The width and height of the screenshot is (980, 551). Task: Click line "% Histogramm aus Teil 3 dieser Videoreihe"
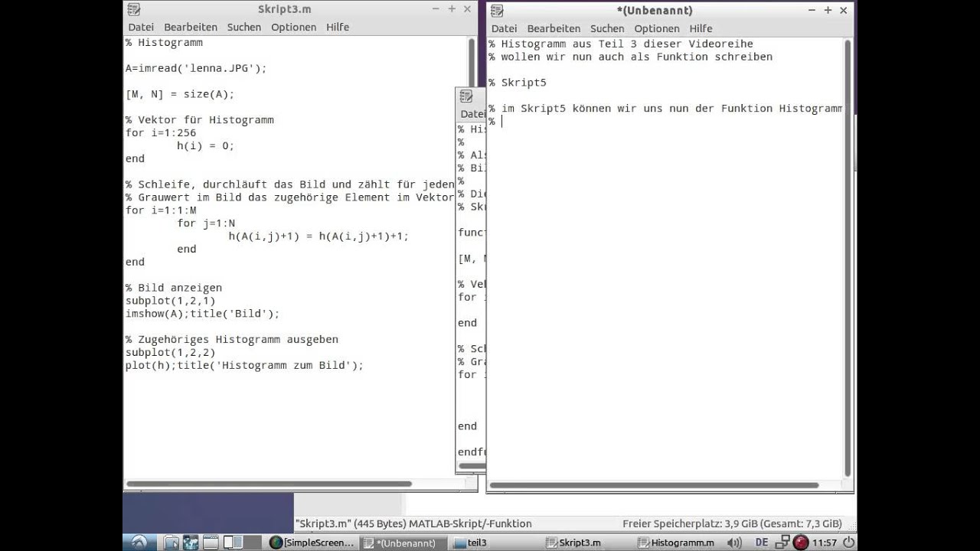621,44
